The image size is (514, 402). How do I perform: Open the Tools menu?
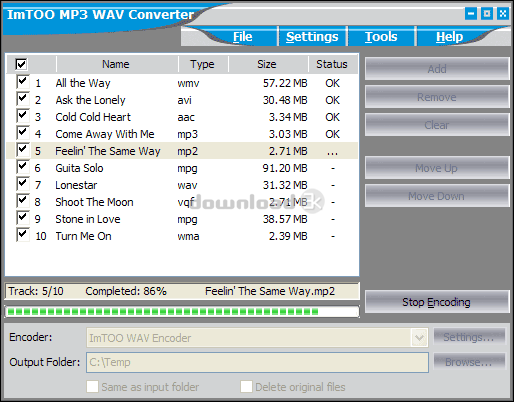point(381,37)
